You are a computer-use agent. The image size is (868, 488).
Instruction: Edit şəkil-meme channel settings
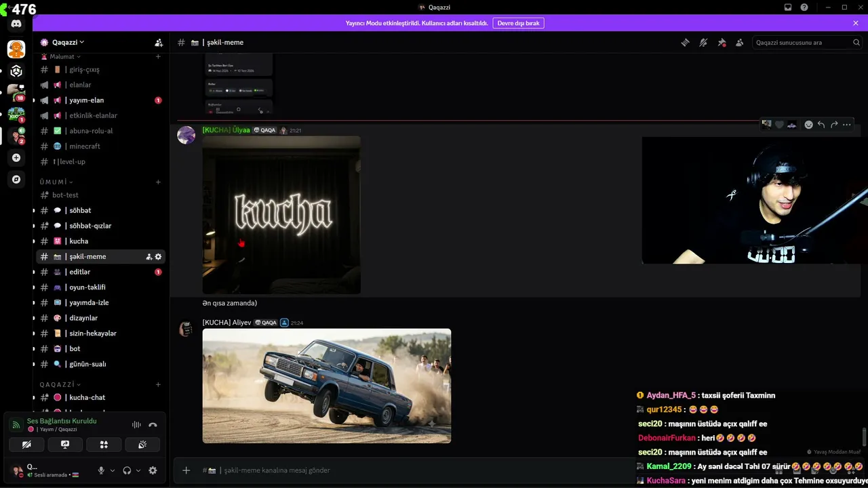click(159, 257)
